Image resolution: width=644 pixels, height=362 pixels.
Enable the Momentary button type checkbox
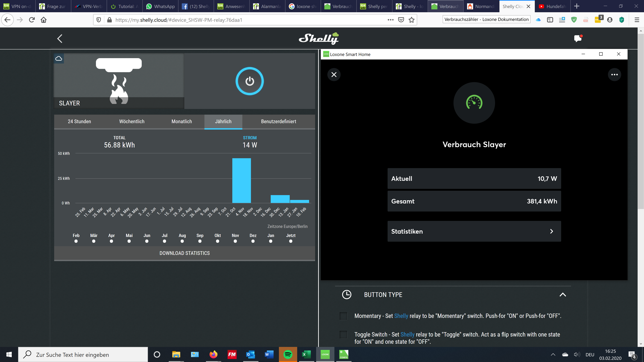(x=343, y=316)
